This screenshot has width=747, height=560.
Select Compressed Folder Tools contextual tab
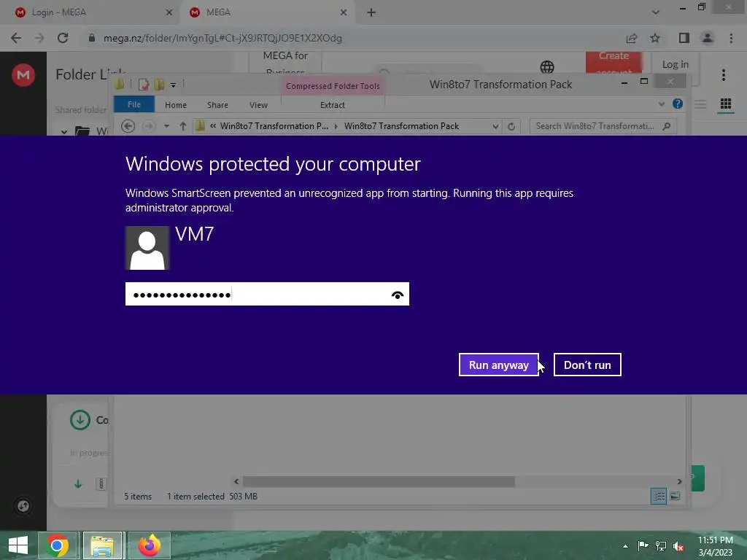pos(333,86)
